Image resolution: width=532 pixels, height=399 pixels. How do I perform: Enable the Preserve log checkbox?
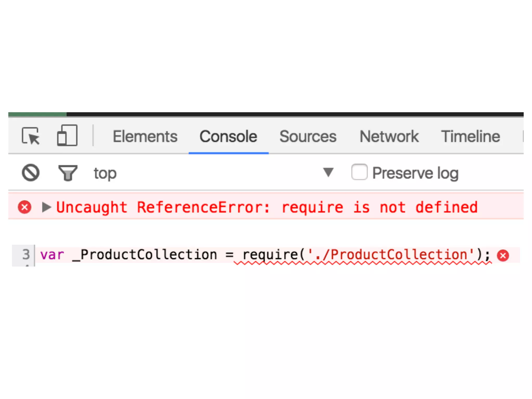click(360, 172)
